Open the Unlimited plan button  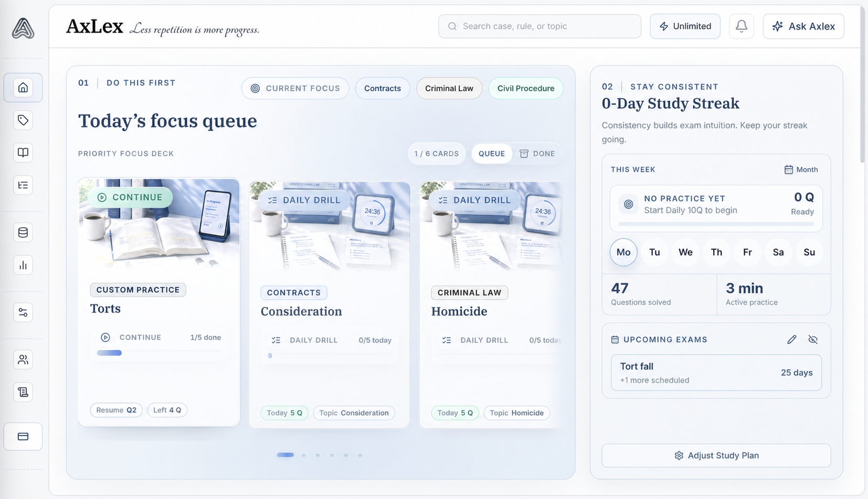685,26
